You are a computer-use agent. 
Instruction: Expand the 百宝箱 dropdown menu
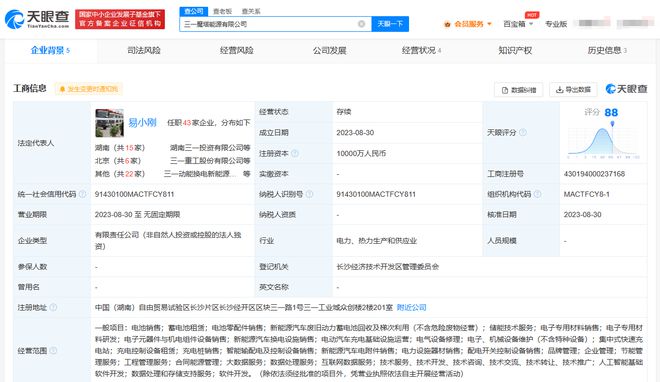click(518, 24)
